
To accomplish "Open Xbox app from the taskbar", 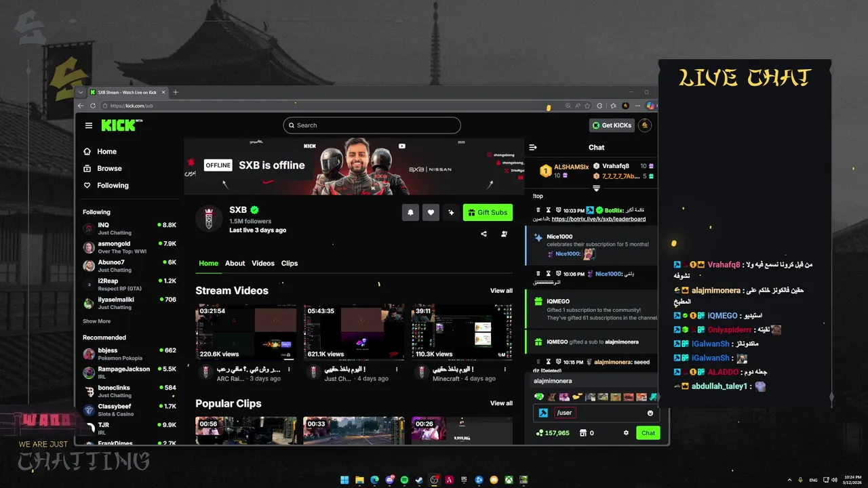I will point(509,480).
